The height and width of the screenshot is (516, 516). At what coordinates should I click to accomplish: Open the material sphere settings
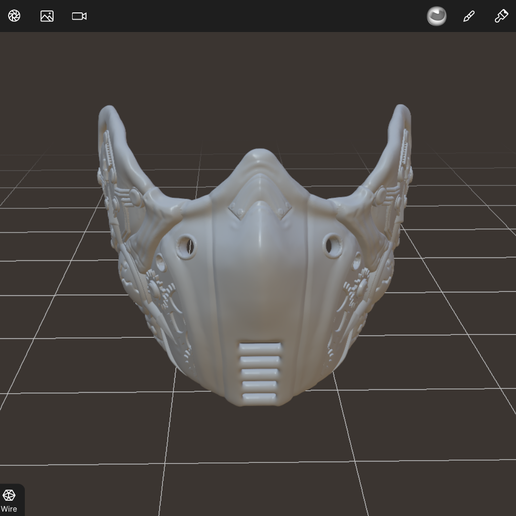tap(436, 16)
